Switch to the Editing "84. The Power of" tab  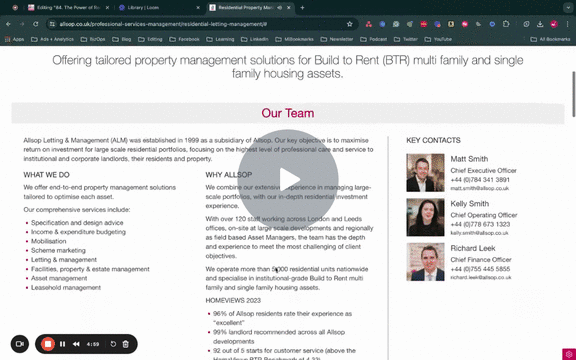point(69,7)
